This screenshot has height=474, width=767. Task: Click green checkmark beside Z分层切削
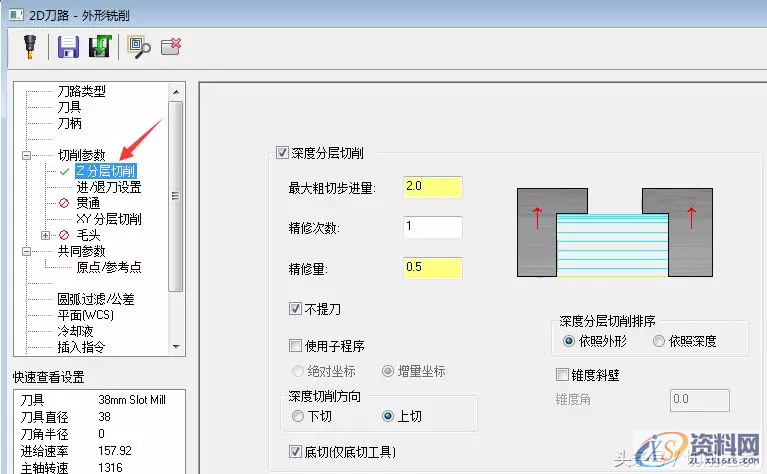(64, 172)
